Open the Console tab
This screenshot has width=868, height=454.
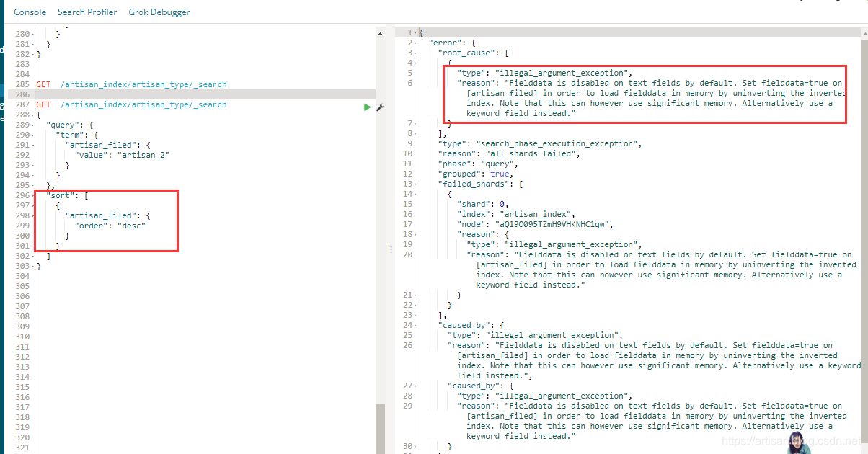(x=30, y=12)
